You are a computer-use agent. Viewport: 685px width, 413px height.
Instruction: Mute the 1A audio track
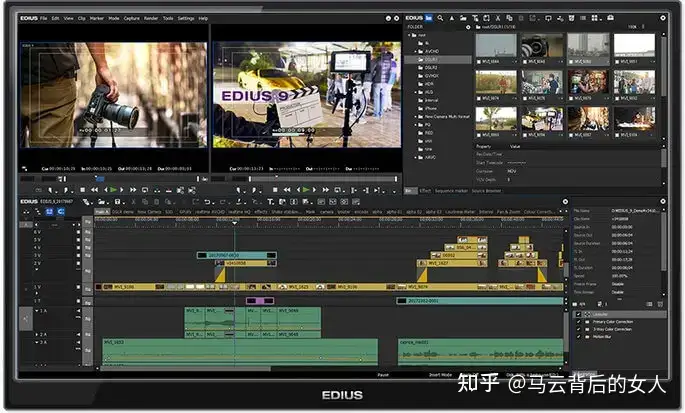pyautogui.click(x=79, y=311)
